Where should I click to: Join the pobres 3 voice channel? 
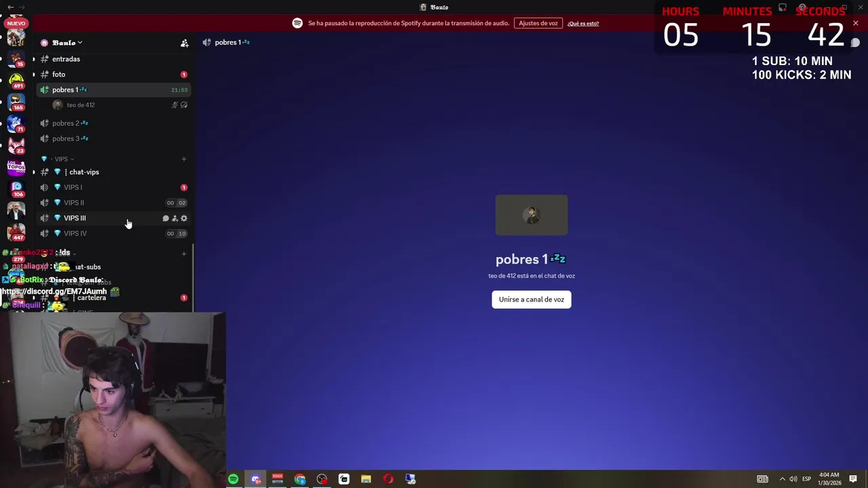(x=113, y=138)
